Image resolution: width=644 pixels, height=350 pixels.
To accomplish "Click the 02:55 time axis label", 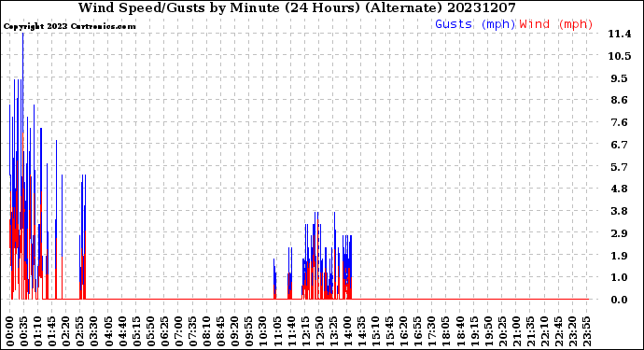I will pyautogui.click(x=80, y=331).
